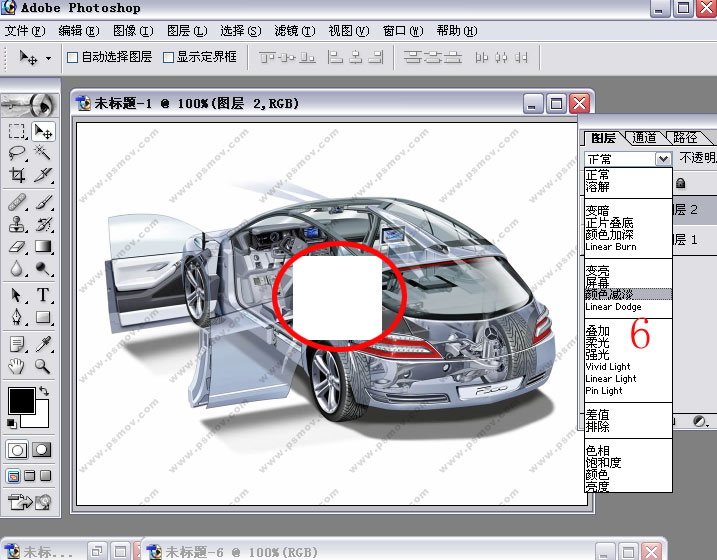Open the 图像(I) menu
This screenshot has height=560, width=717.
[x=133, y=31]
